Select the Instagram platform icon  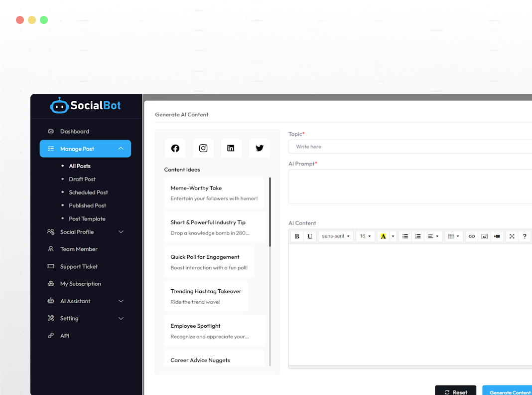click(x=203, y=148)
